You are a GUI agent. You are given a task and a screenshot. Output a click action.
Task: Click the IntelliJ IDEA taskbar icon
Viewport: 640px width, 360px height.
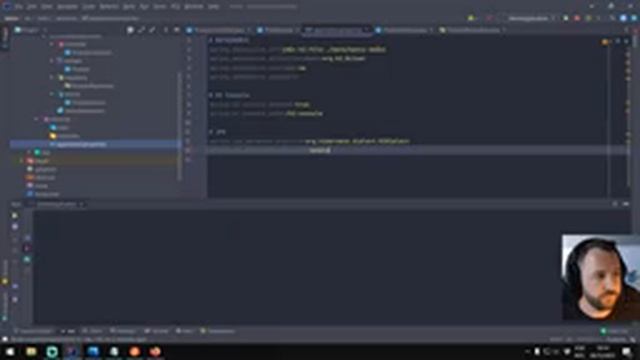coord(72,352)
